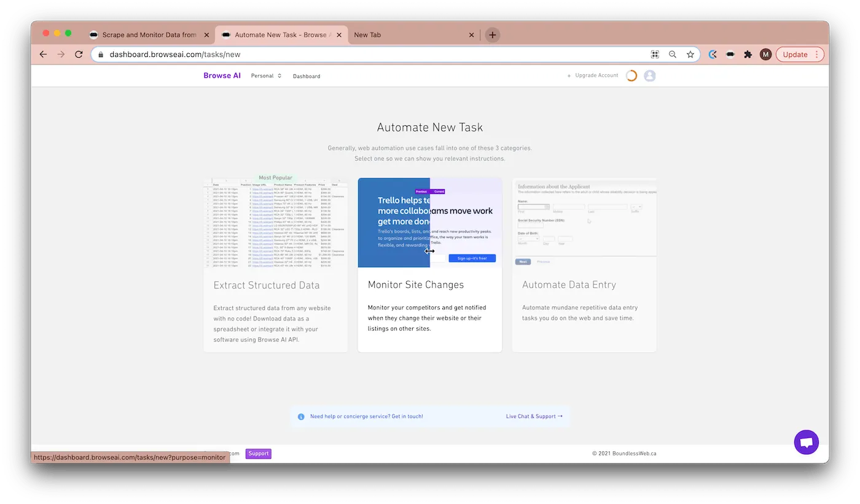Open the Extensions puzzle piece menu
860x504 pixels.
[x=748, y=55]
